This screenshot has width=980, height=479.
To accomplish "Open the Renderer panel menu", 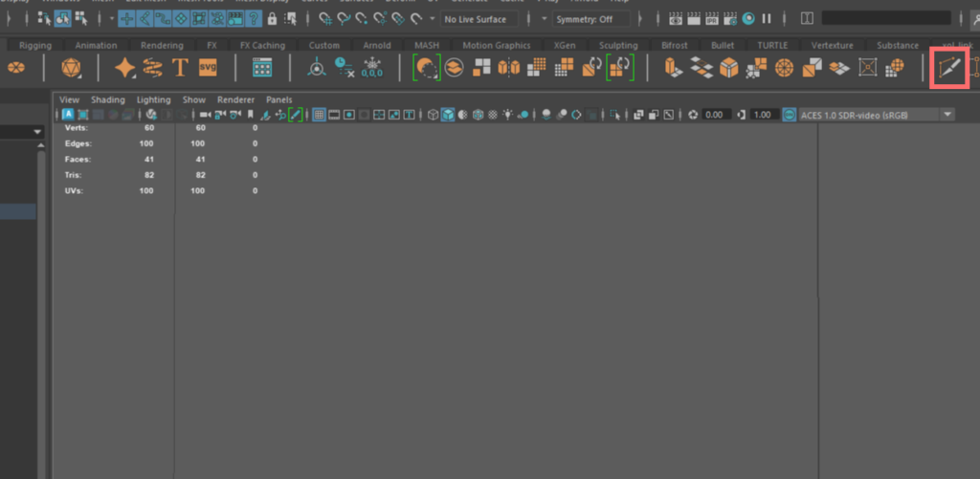I will coord(235,100).
